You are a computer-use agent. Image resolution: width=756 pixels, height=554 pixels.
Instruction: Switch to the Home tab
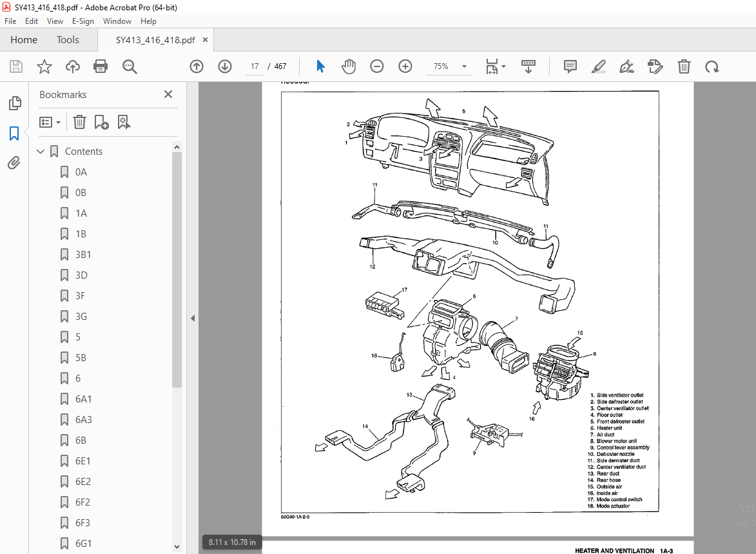[24, 39]
